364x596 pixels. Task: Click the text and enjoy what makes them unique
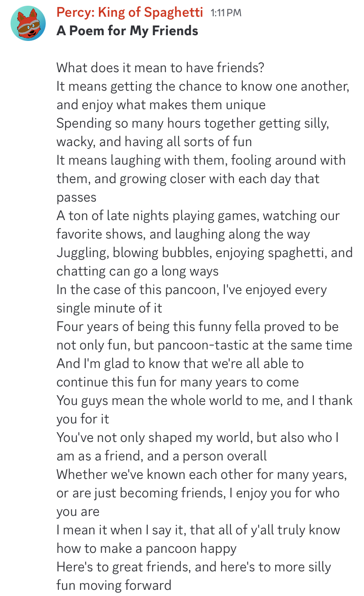click(x=161, y=105)
